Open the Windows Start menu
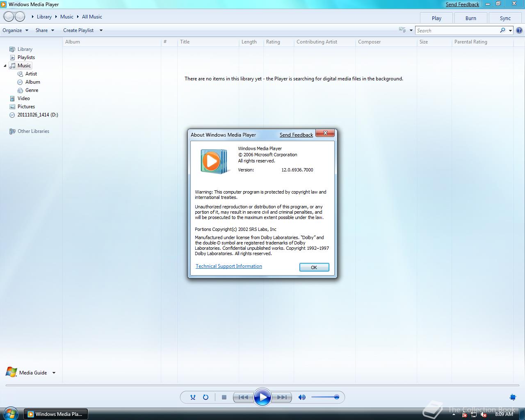The height and width of the screenshot is (420, 525). [10, 413]
